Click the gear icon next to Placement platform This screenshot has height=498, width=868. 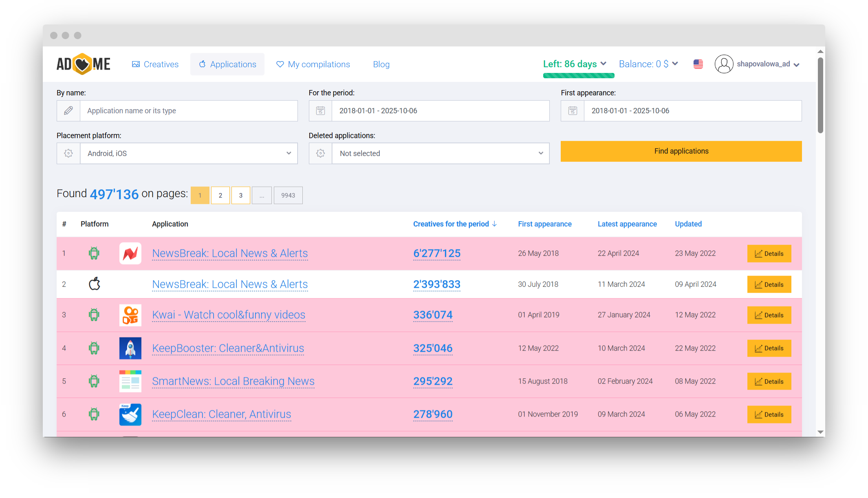[x=68, y=153]
